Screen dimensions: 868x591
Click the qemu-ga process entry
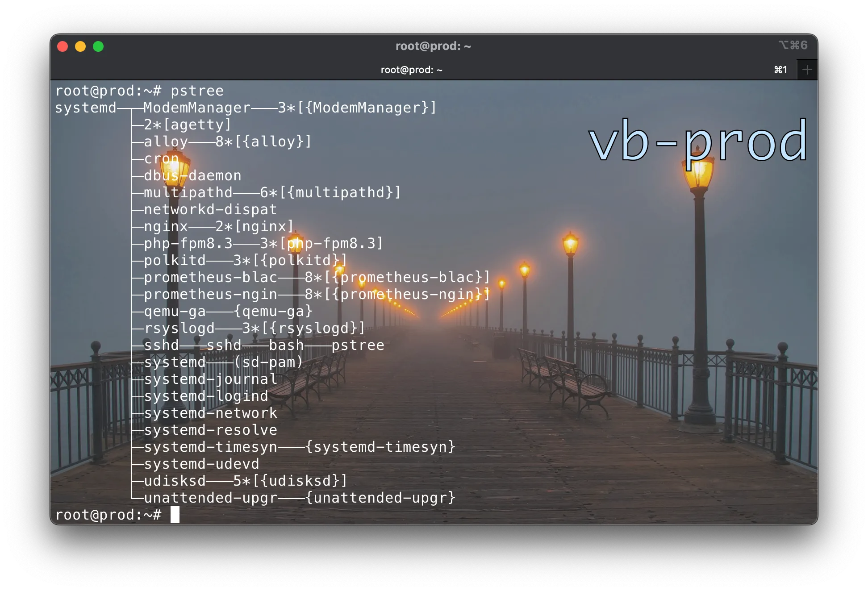(174, 311)
